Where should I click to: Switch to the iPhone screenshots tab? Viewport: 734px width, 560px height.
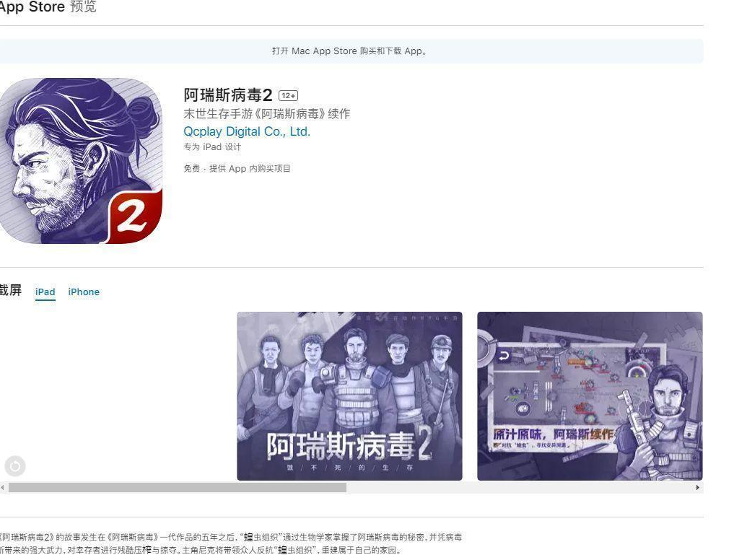(84, 292)
